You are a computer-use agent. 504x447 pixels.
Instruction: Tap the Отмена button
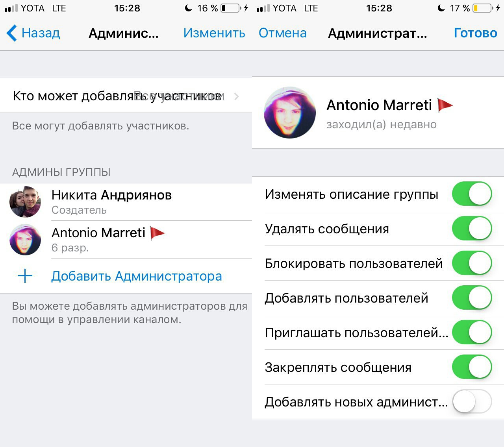click(x=283, y=33)
